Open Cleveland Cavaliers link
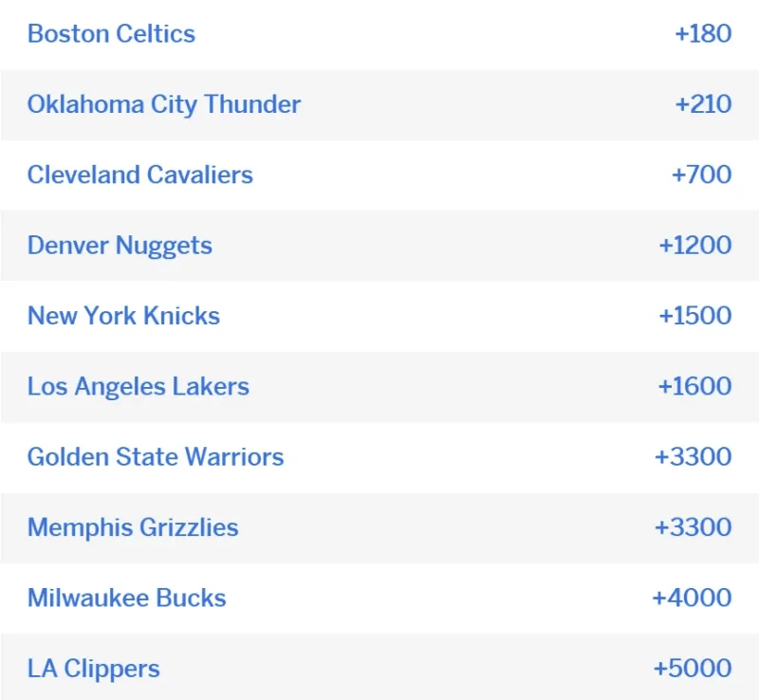 tap(140, 175)
